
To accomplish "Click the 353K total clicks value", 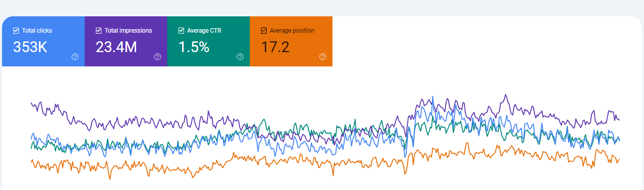I will [x=30, y=47].
